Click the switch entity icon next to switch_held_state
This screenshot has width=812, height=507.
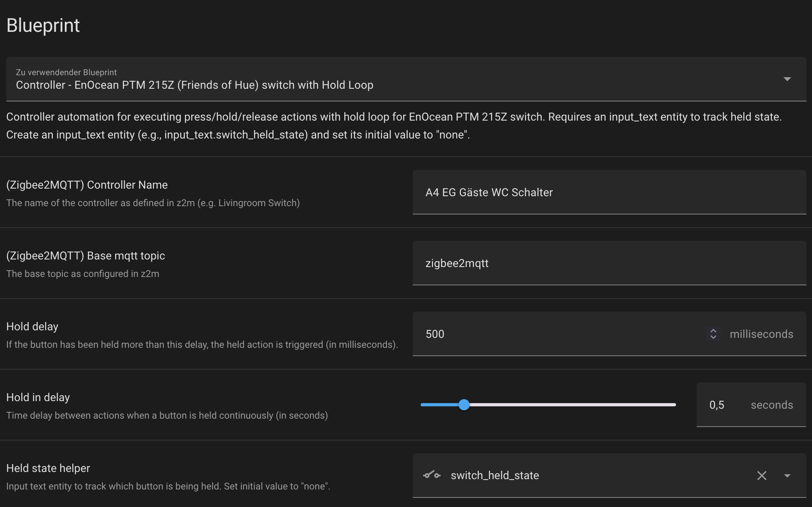pos(432,475)
